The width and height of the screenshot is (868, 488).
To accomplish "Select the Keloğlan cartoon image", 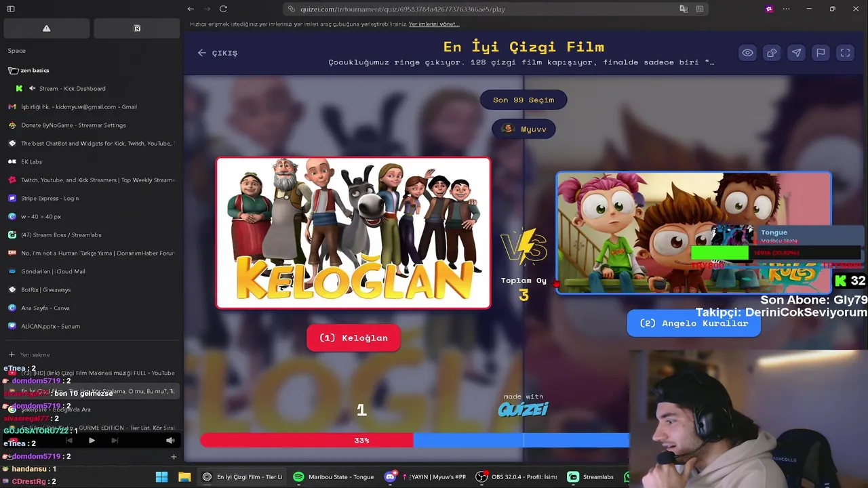I will 353,233.
